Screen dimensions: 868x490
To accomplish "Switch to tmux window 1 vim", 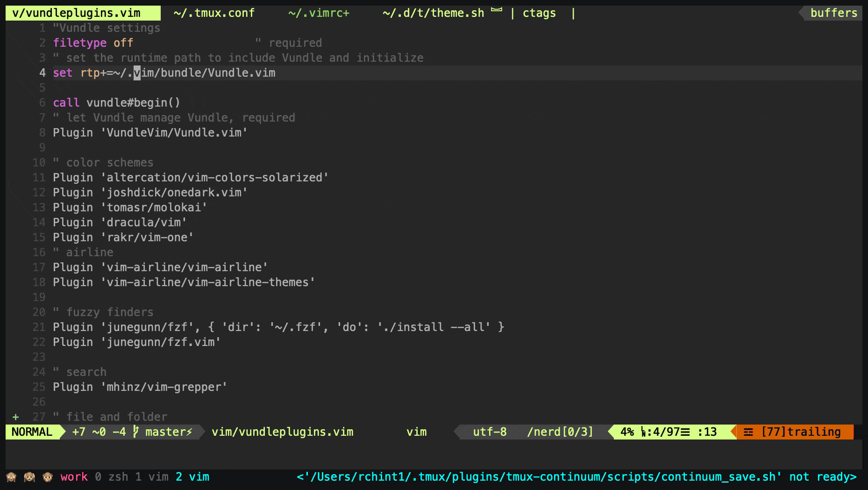I will coord(152,477).
